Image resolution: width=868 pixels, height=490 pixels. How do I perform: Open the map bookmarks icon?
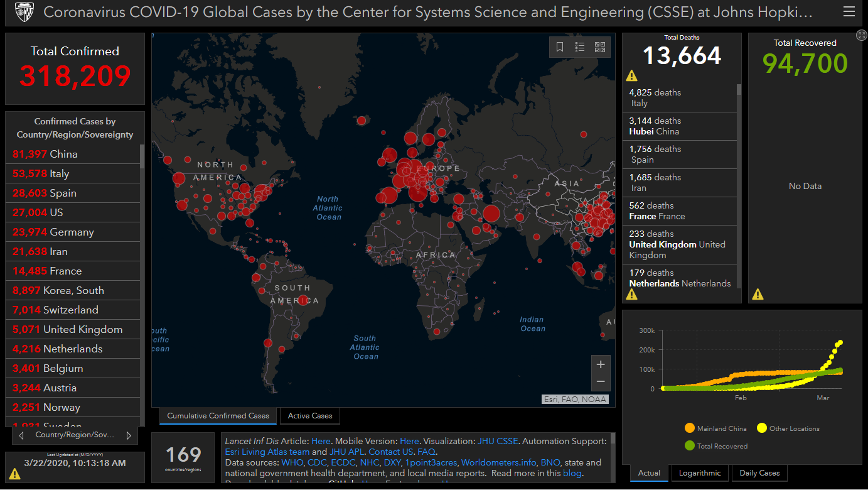click(560, 47)
